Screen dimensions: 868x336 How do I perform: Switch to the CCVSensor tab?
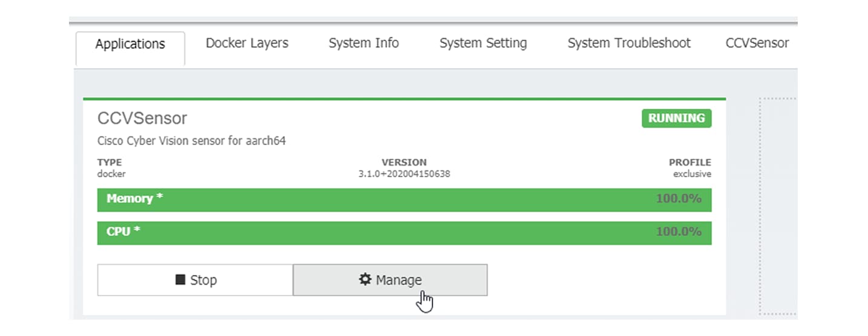(757, 43)
